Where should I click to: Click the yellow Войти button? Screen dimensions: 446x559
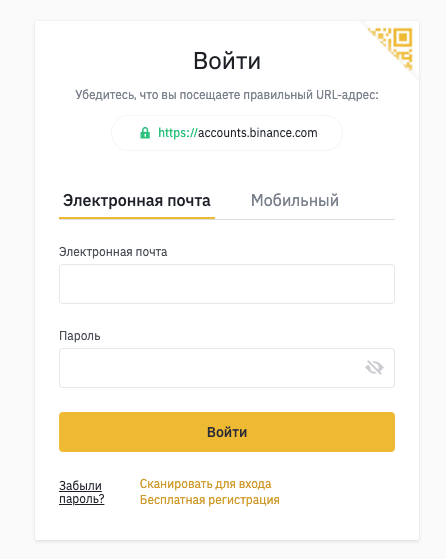click(x=227, y=432)
